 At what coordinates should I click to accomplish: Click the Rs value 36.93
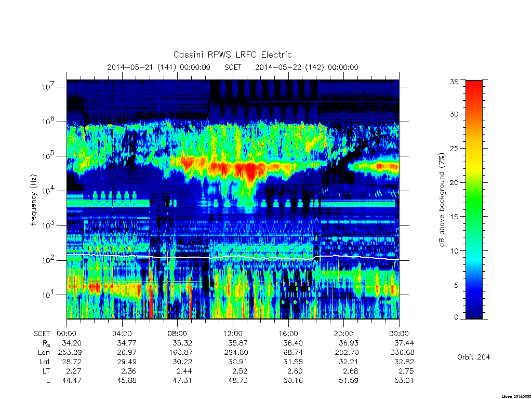349,343
